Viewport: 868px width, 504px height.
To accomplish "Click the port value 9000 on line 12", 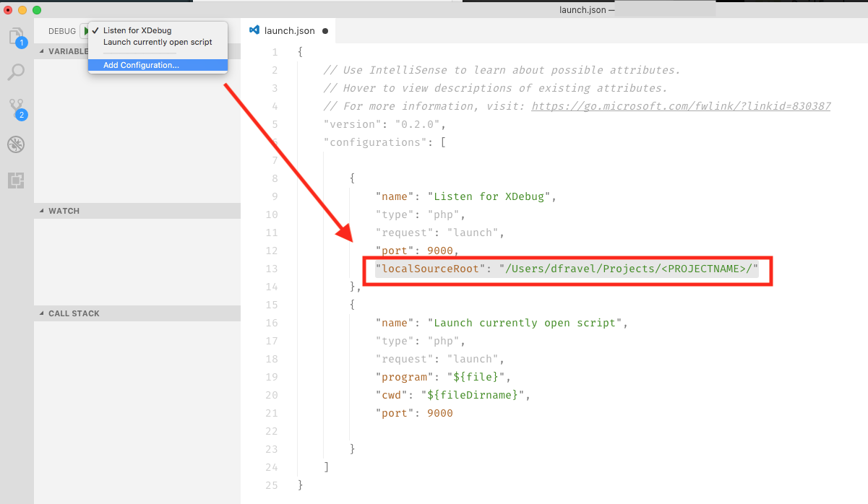I will click(439, 251).
